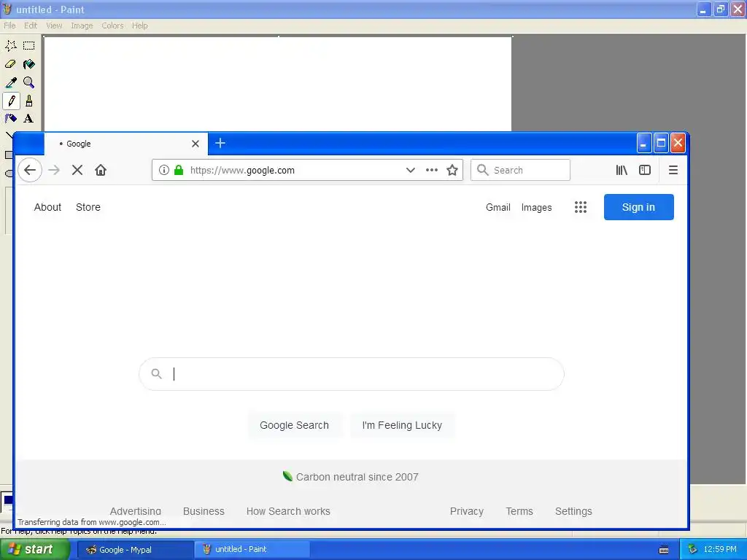Open the Paint Colors menu
The image size is (747, 560).
[112, 26]
